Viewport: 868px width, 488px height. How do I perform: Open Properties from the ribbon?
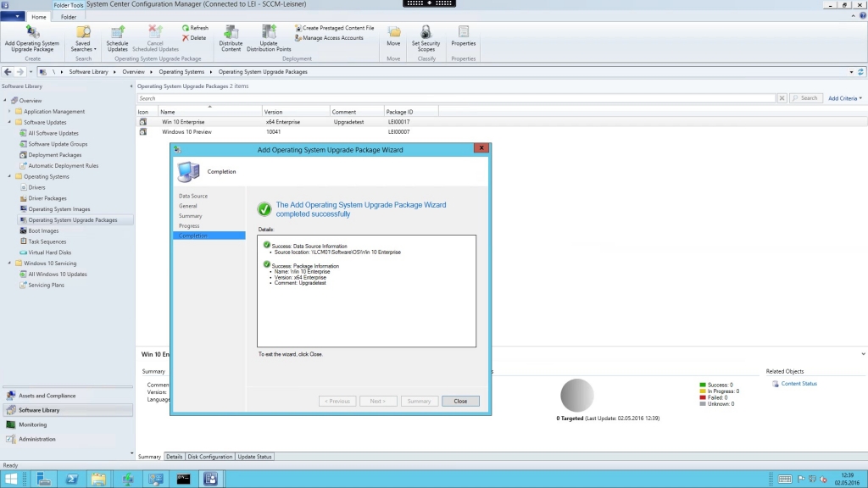point(464,36)
